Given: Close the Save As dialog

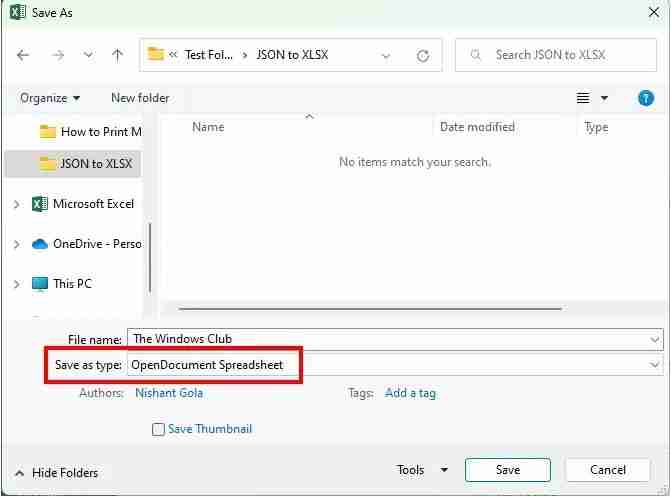Looking at the screenshot, I should pos(654,12).
